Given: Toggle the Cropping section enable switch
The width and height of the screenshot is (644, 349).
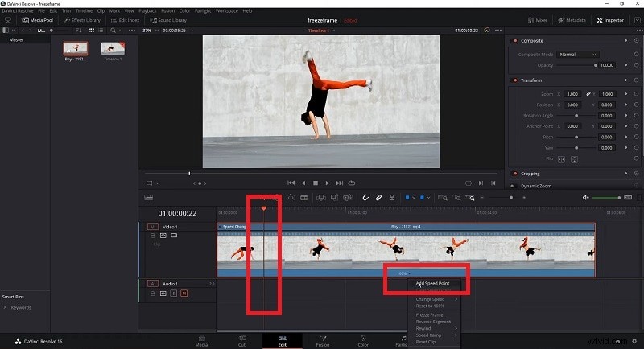Looking at the screenshot, I should 514,174.
